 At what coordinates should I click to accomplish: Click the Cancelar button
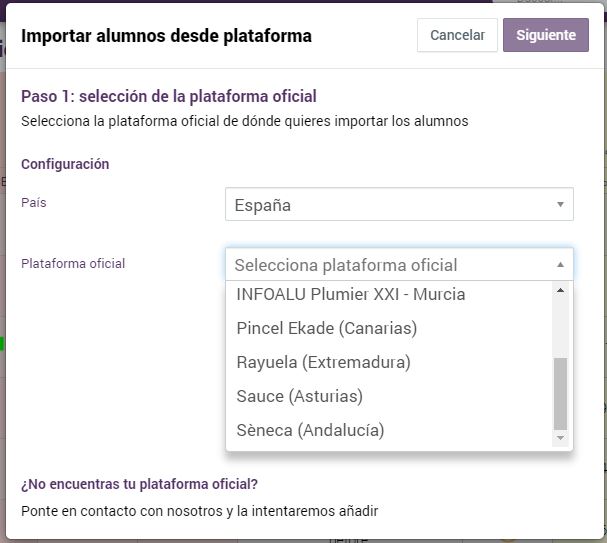point(457,35)
